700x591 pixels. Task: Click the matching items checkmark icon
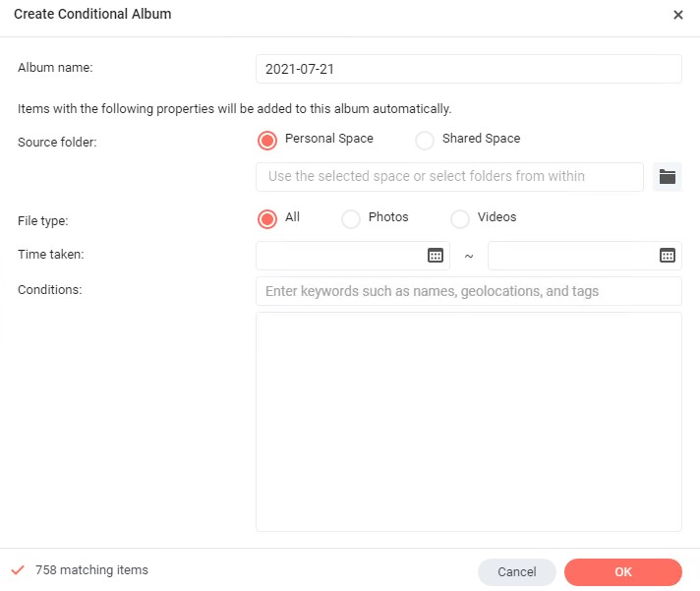[x=18, y=570]
